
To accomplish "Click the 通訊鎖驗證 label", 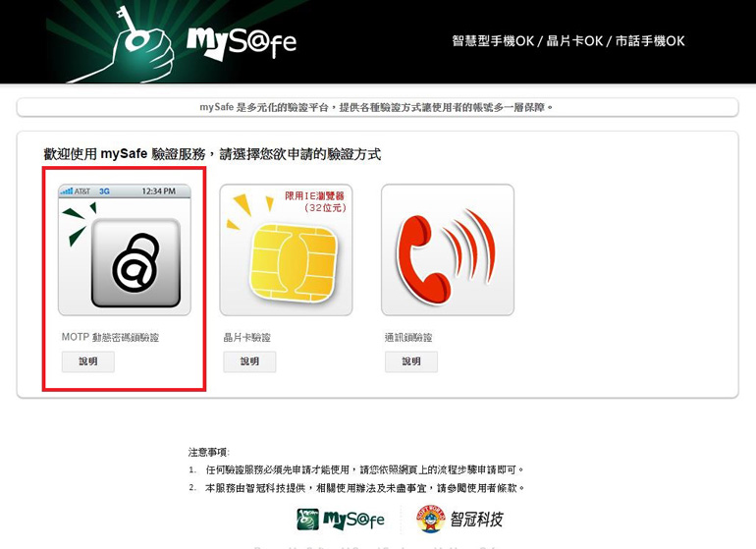I will [x=408, y=337].
